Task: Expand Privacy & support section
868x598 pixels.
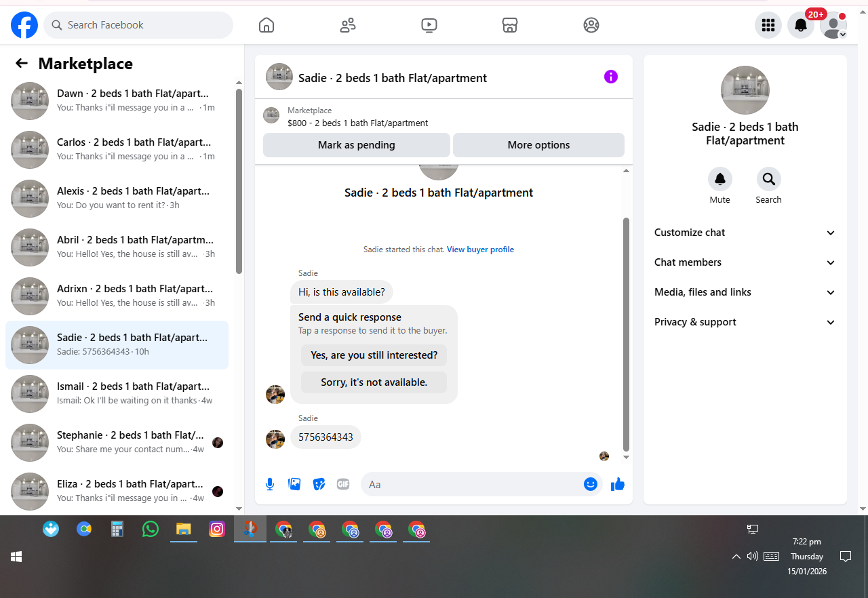Action: (745, 322)
